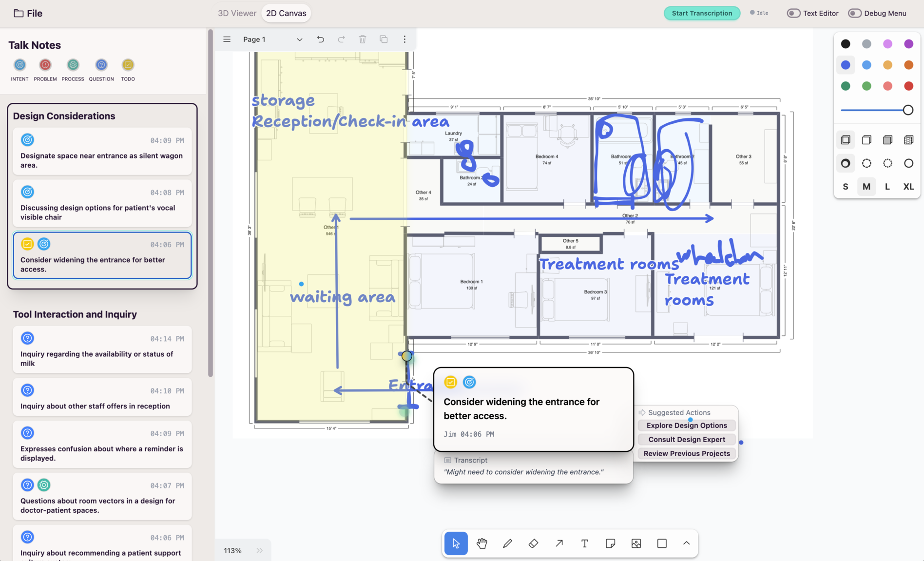924x561 pixels.
Task: Toggle the PROBLEM note filter
Action: (x=45, y=65)
